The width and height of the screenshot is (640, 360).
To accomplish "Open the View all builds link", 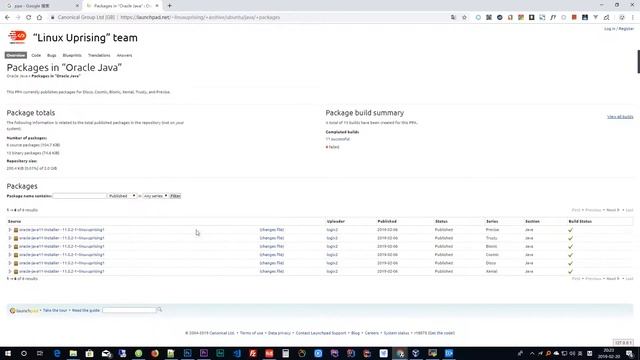I will point(620,117).
